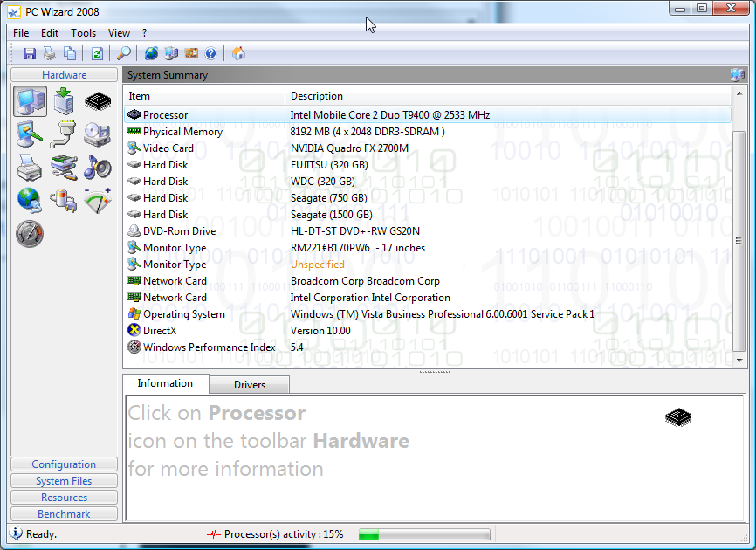Open the Benchmark section

tap(63, 513)
